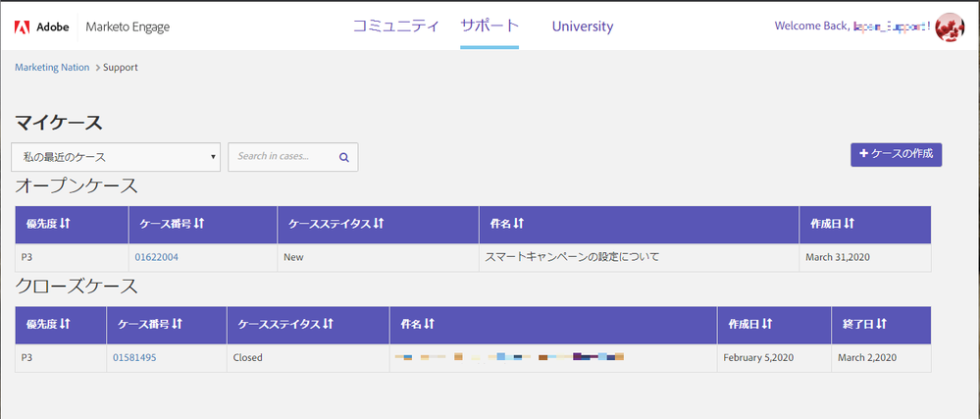980x419 pixels.
Task: Click the Adobe logo icon
Action: (23, 26)
